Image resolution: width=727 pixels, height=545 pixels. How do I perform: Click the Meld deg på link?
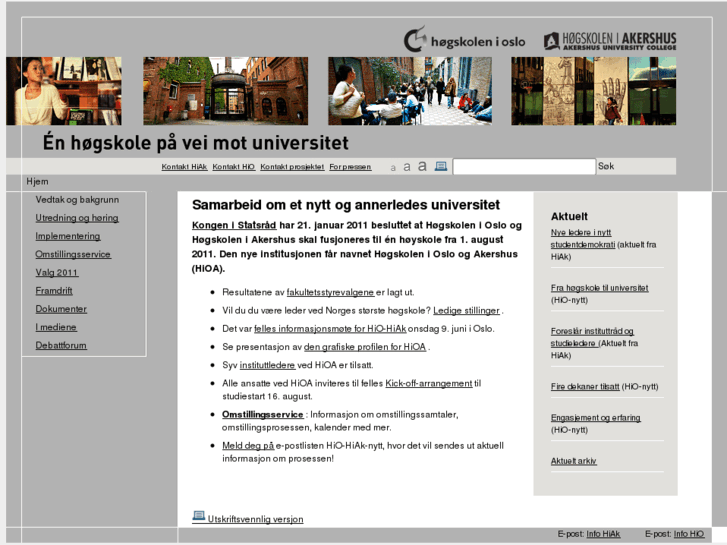[x=248, y=445]
